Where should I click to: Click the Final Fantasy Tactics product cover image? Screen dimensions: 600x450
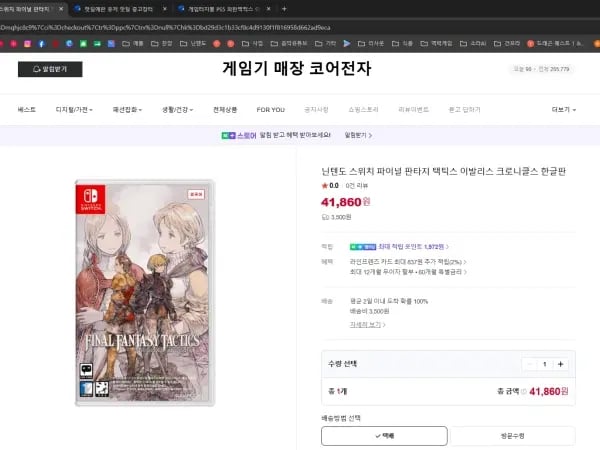(145, 293)
